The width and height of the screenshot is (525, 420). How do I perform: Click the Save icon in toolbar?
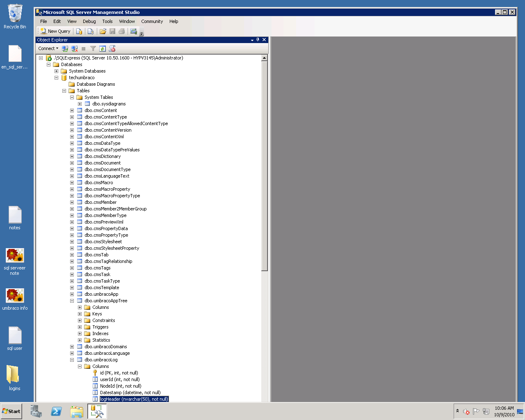point(112,31)
